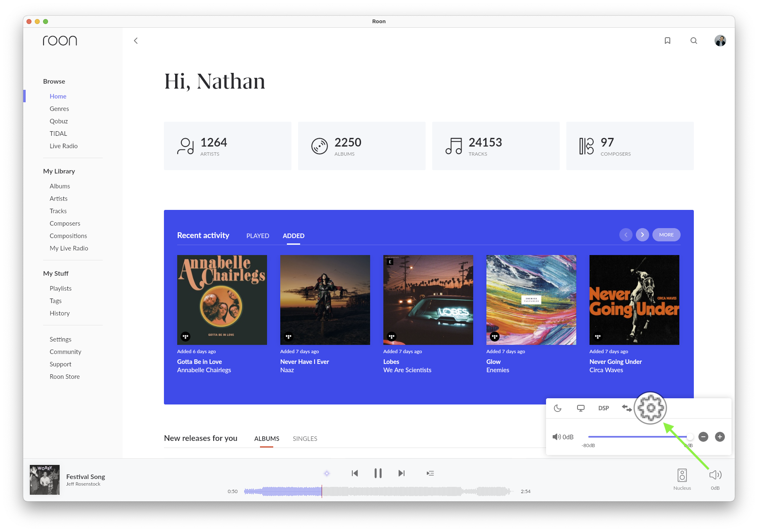Seek within the waveform progress bar
Screen dimensions: 758x532
click(x=378, y=491)
